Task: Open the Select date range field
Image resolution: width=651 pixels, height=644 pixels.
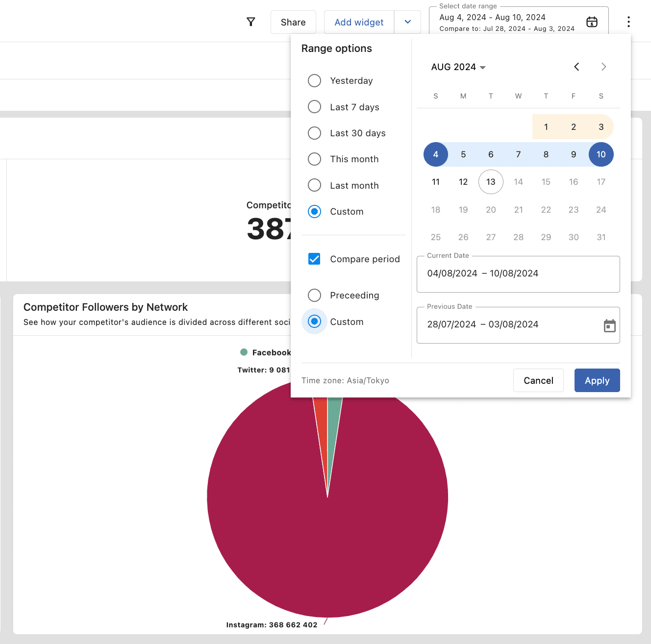Action: tap(510, 23)
